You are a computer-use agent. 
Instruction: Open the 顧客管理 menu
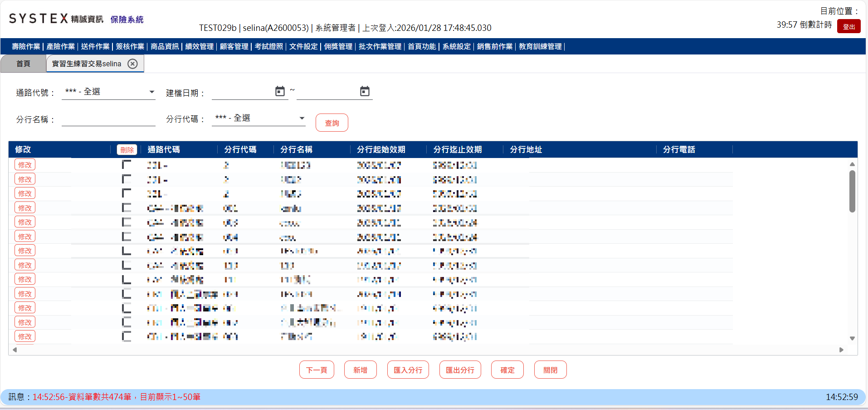(x=234, y=46)
